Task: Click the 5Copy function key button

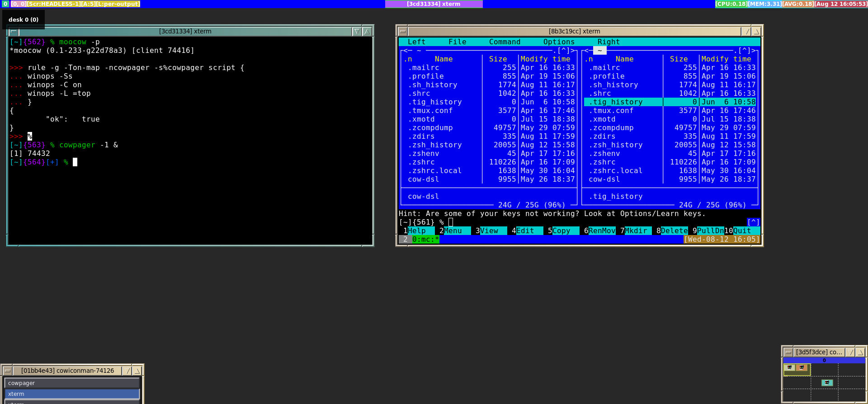Action: click(x=561, y=231)
